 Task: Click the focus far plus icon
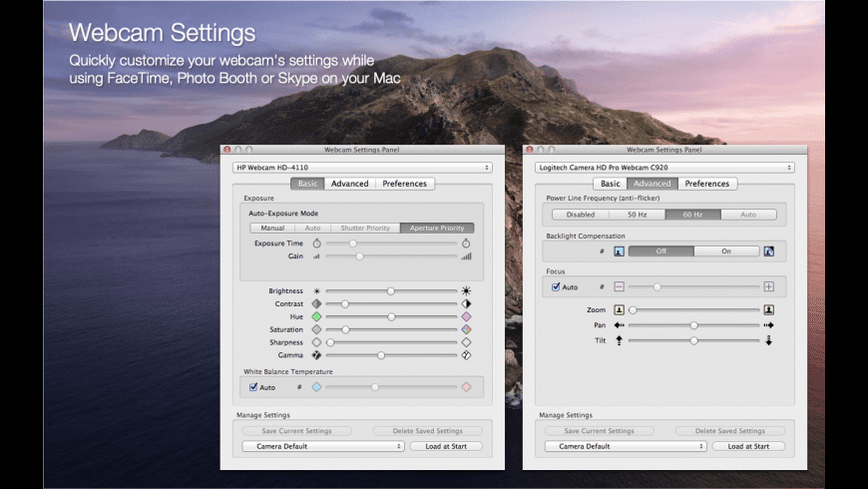769,286
